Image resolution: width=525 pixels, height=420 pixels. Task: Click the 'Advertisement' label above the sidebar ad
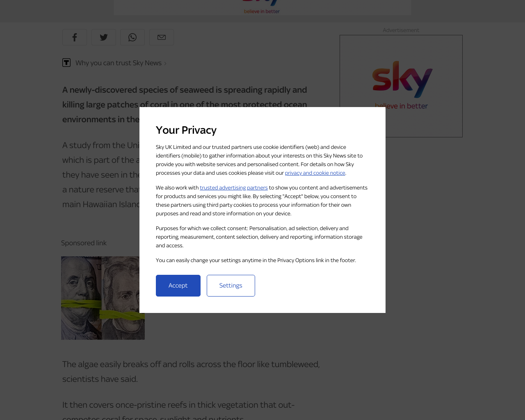click(401, 30)
